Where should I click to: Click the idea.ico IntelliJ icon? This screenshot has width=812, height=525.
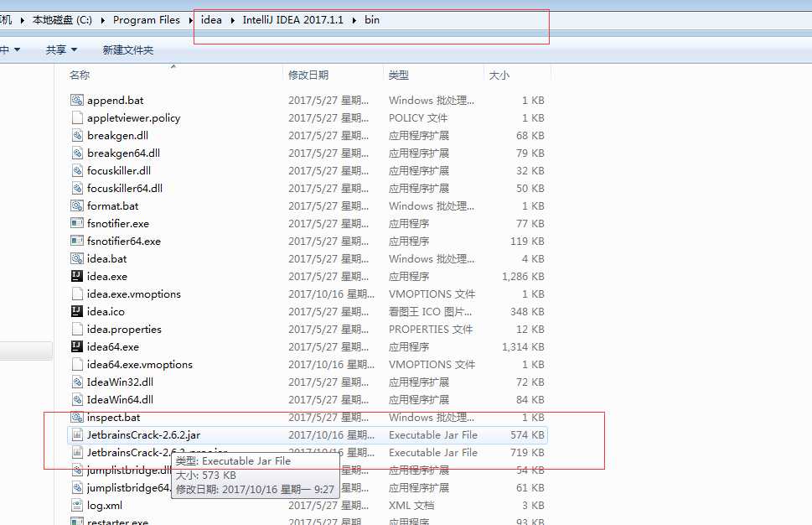76,311
